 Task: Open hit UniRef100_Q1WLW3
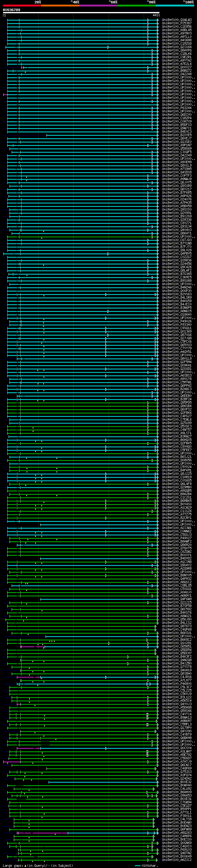coord(177,20)
